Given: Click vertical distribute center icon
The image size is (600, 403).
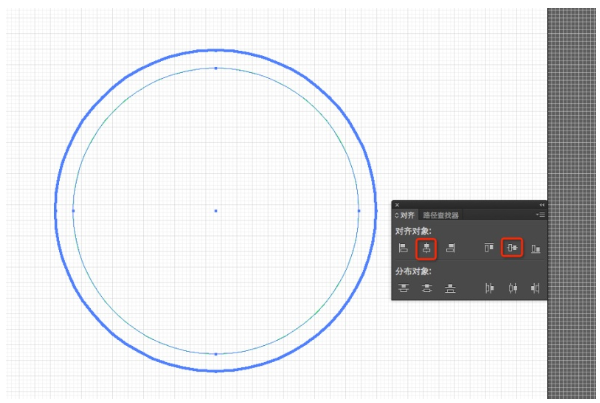Looking at the screenshot, I should coord(427,288).
